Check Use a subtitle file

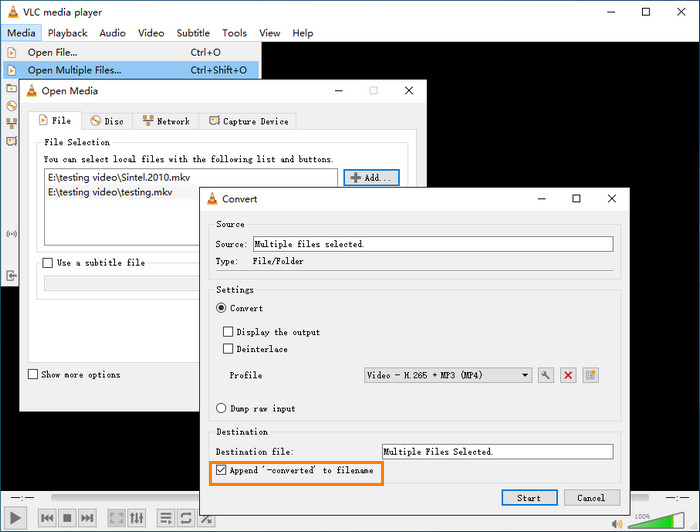coord(47,263)
